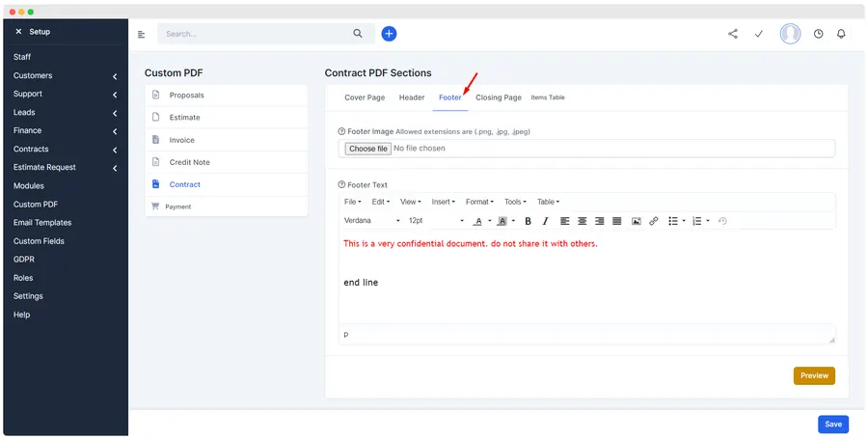Click the blue plus quick-create button
868x440 pixels.
(390, 34)
